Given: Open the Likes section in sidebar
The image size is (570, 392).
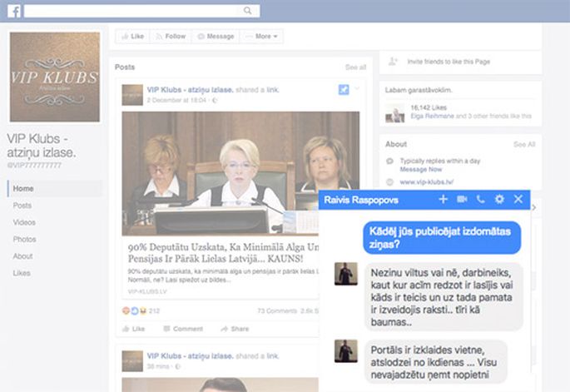Looking at the screenshot, I should (x=22, y=273).
